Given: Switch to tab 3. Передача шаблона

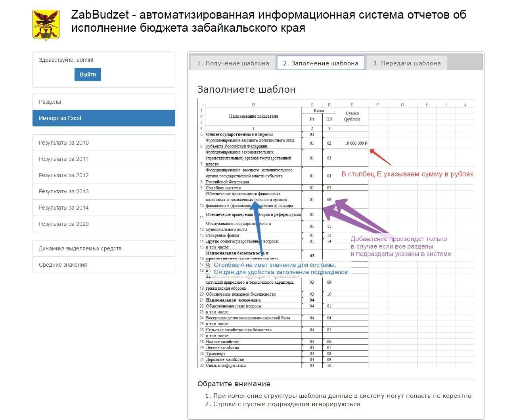Looking at the screenshot, I should point(407,63).
